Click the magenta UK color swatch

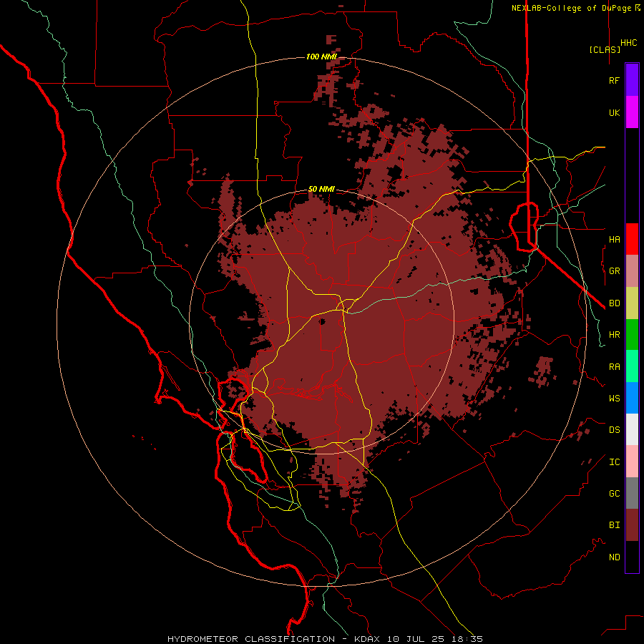(632, 112)
